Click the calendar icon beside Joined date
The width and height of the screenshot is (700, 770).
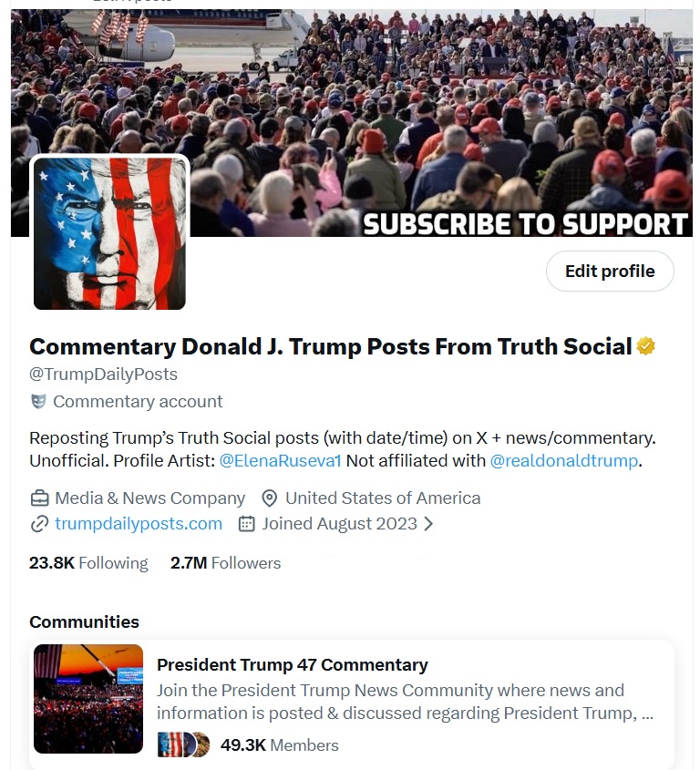[246, 524]
